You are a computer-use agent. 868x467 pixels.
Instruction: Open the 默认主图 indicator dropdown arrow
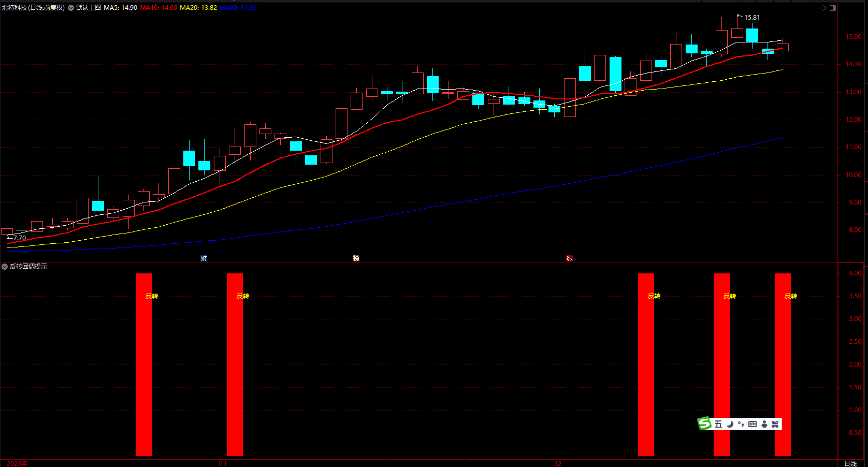(71, 8)
